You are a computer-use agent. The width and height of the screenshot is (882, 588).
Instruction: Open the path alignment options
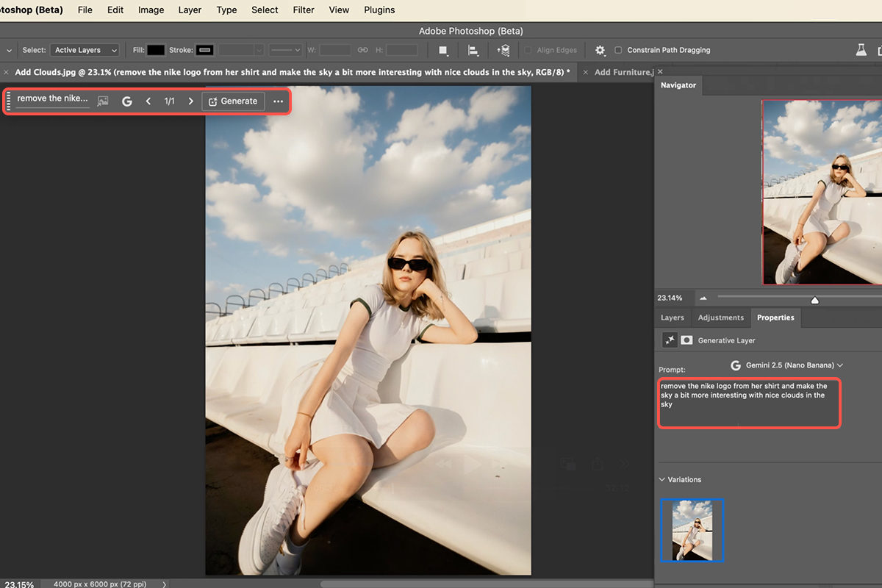[x=473, y=50]
